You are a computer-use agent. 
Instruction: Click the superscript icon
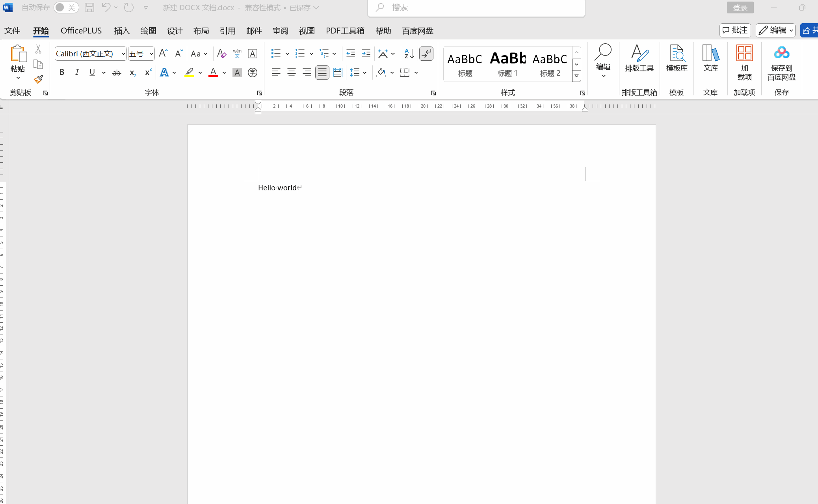click(148, 73)
